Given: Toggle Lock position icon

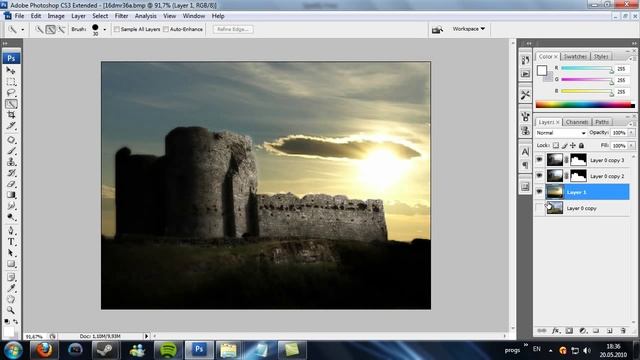Looking at the screenshot, I should pos(573,145).
